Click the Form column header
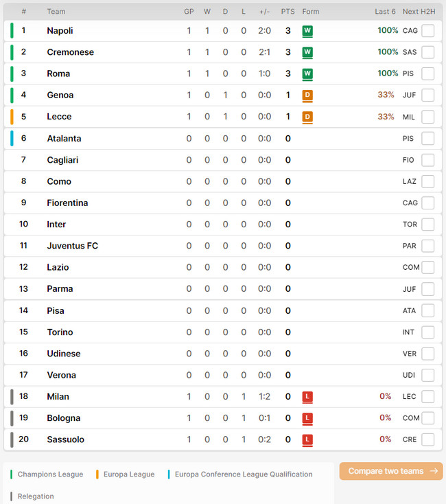Image resolution: width=446 pixels, height=504 pixels. tap(311, 12)
